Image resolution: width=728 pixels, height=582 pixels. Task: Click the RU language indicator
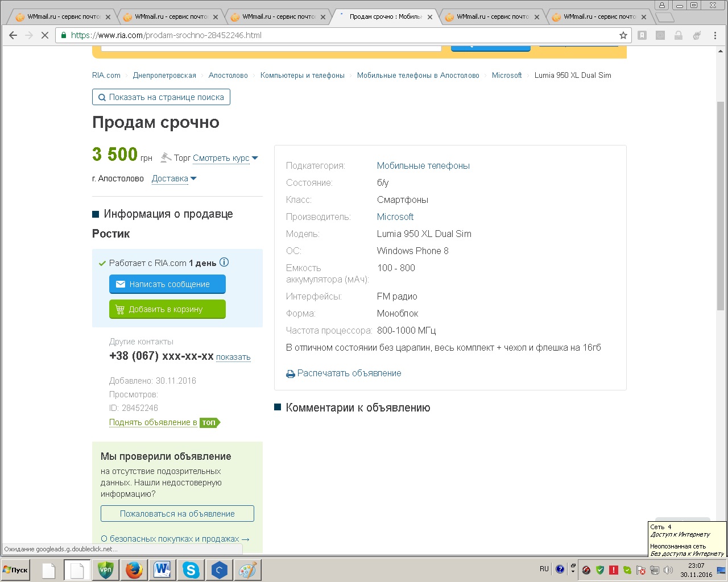(544, 569)
